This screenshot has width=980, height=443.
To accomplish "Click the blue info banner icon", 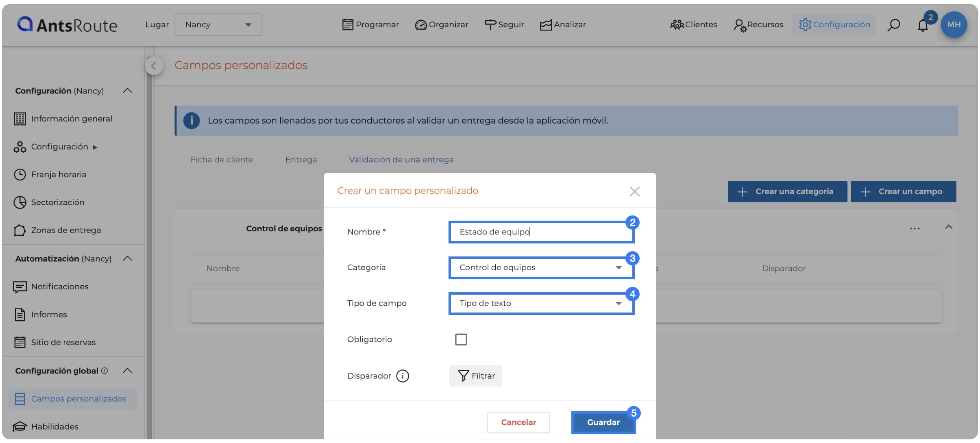I will 191,121.
